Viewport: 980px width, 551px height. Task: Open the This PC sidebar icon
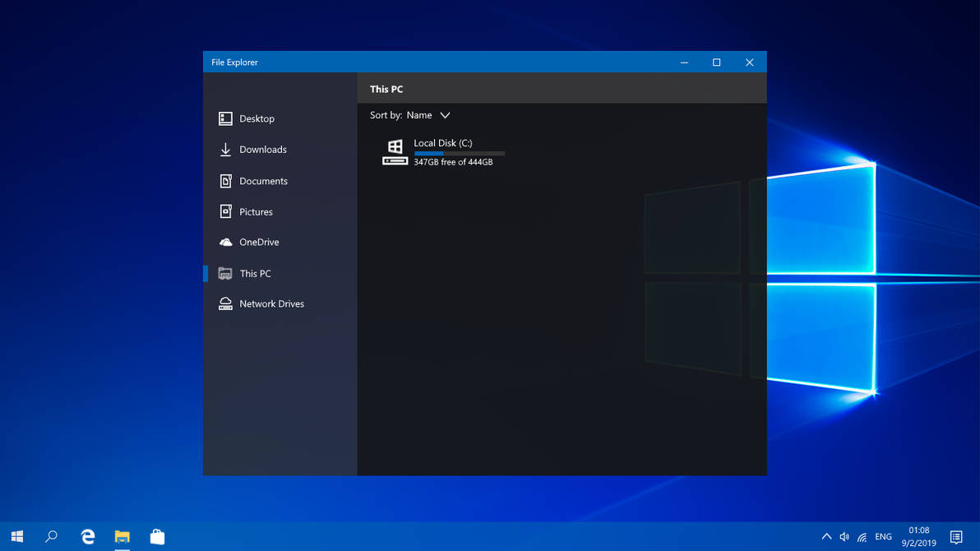point(225,273)
